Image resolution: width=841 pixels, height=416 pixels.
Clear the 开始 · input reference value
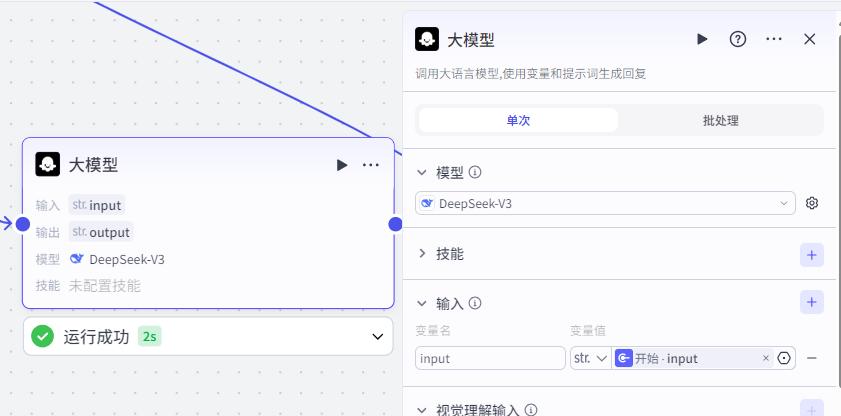pos(766,358)
